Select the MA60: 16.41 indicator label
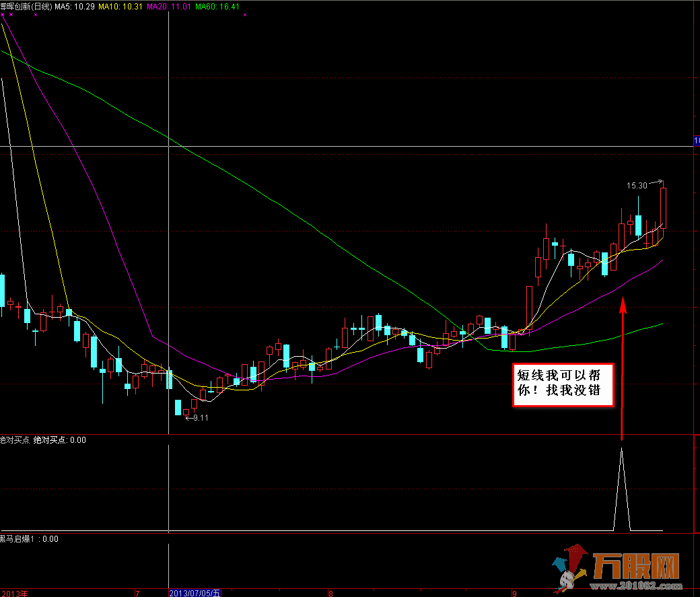This screenshot has height=597, width=700. coord(217,7)
